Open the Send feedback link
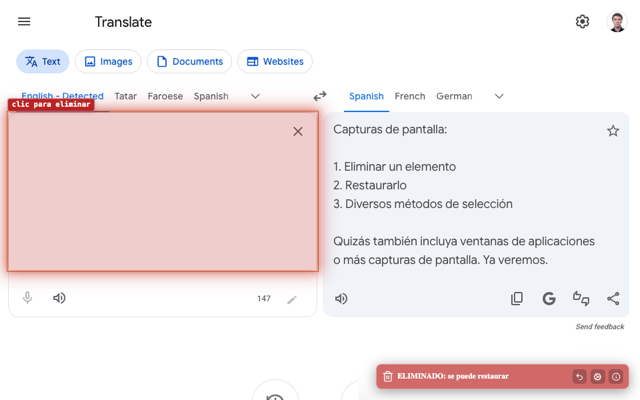Image resolution: width=640 pixels, height=400 pixels. 600,327
